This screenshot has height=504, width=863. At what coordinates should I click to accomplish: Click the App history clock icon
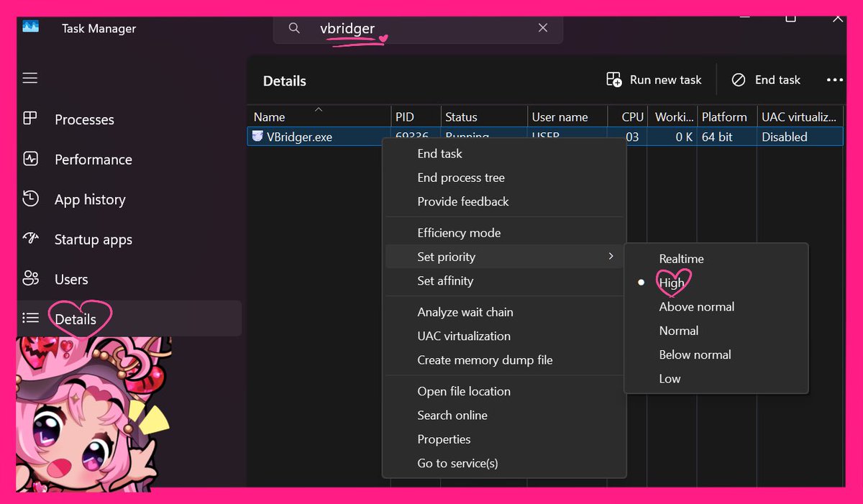pyautogui.click(x=32, y=199)
